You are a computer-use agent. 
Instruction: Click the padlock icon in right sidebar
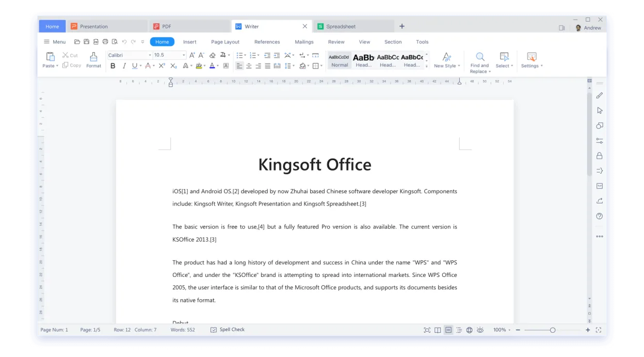[599, 156]
